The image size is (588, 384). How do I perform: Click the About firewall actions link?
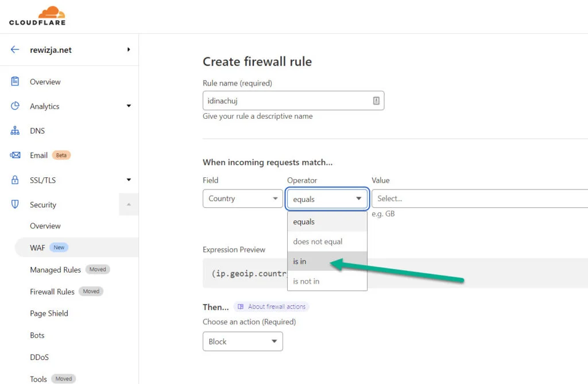point(277,307)
